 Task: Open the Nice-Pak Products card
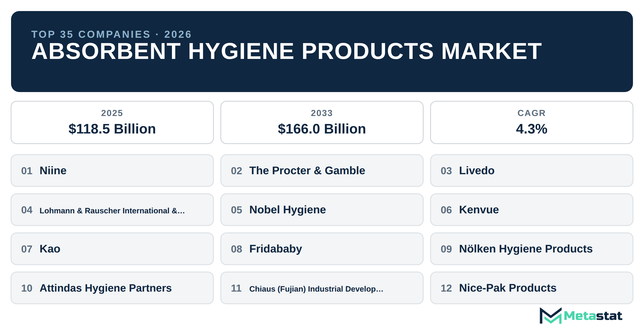[532, 288]
